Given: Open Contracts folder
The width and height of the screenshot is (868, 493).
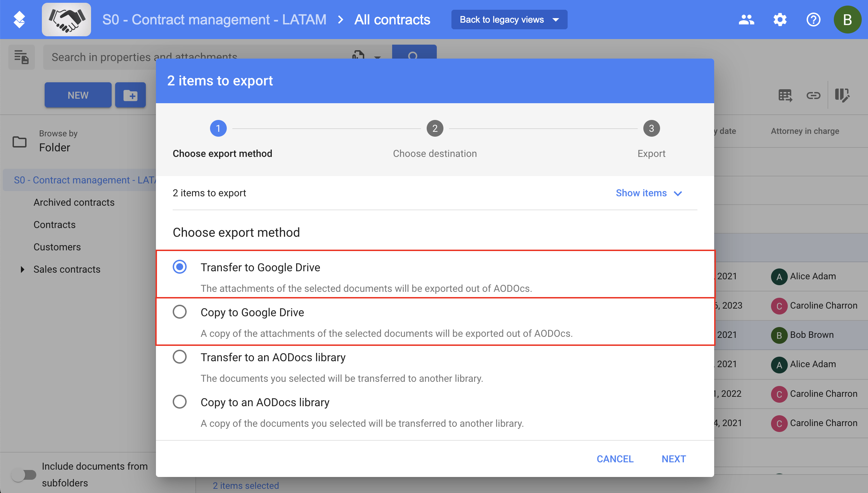Looking at the screenshot, I should coord(54,225).
